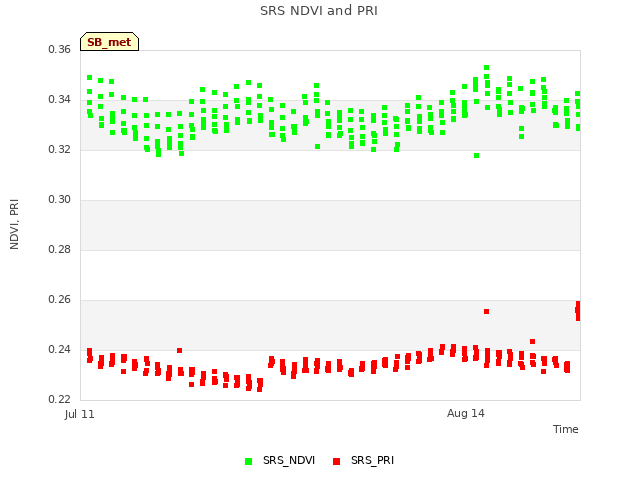
Task: Click the green SRS_NDVI legend marker
Action: pyautogui.click(x=248, y=461)
